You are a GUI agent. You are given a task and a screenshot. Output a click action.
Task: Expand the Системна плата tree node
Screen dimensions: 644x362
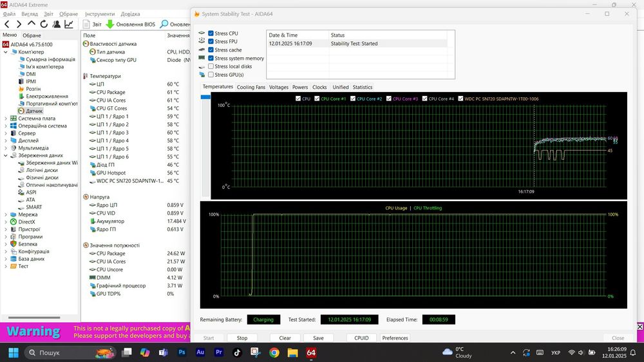pos(6,119)
